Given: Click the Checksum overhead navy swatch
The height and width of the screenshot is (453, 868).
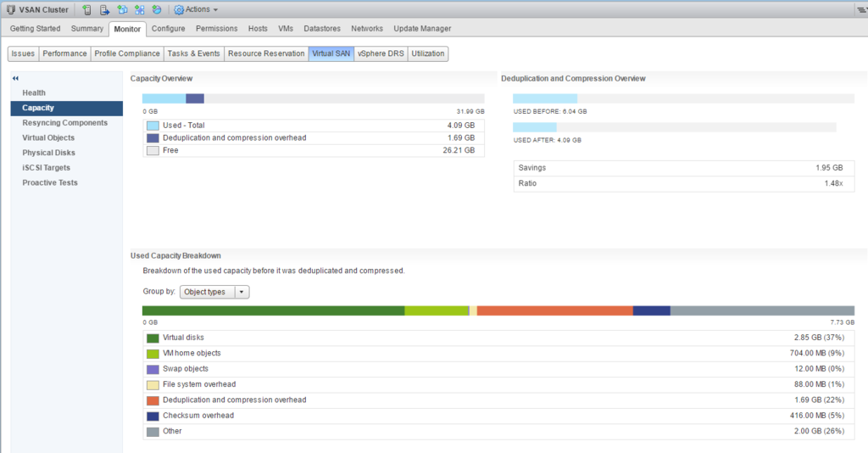Looking at the screenshot, I should click(153, 416).
